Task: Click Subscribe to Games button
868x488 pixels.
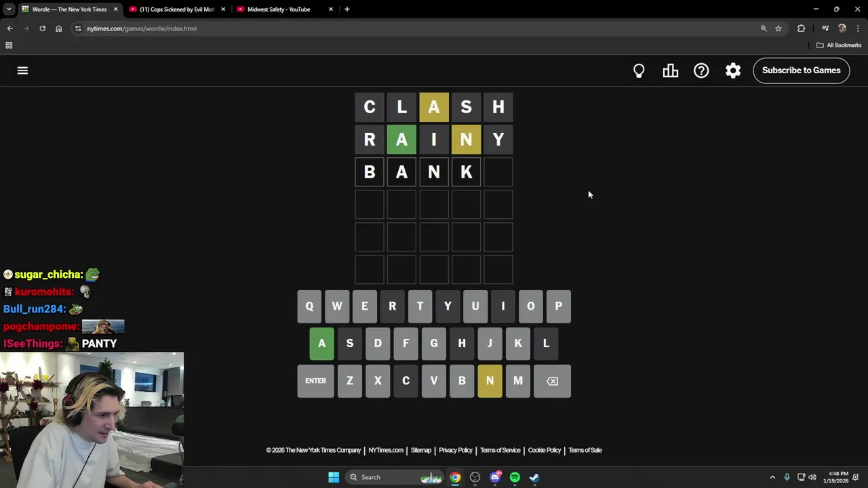Action: [x=801, y=70]
